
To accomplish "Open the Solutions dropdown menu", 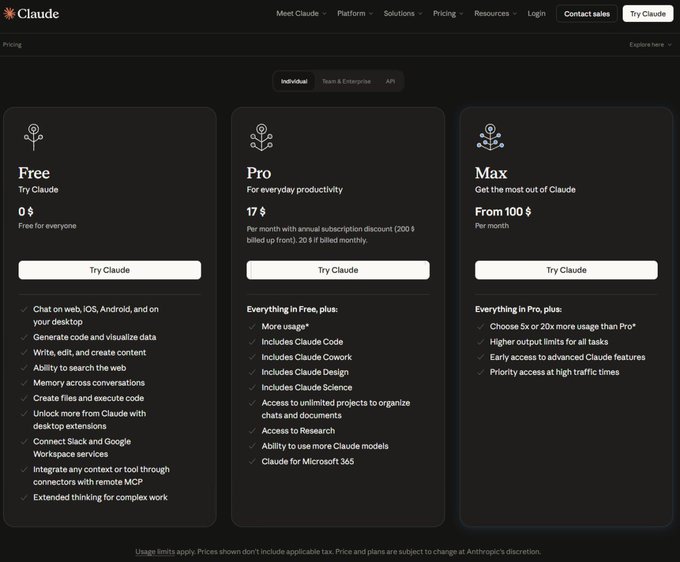I will (403, 13).
